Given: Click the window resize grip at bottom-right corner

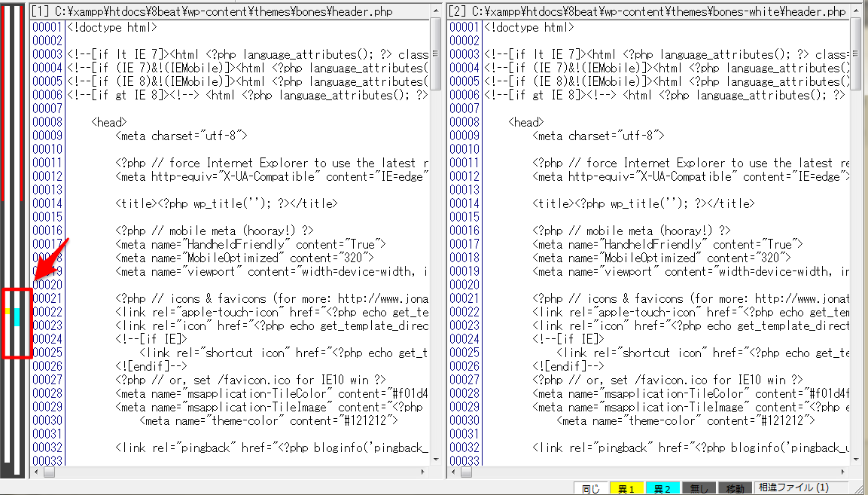Looking at the screenshot, I should [x=860, y=488].
